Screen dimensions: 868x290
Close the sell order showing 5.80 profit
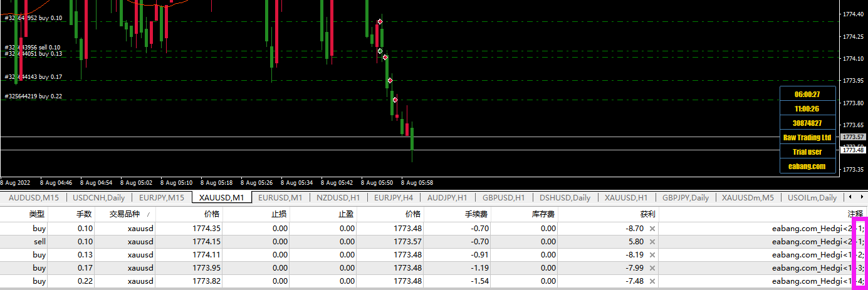click(652, 242)
